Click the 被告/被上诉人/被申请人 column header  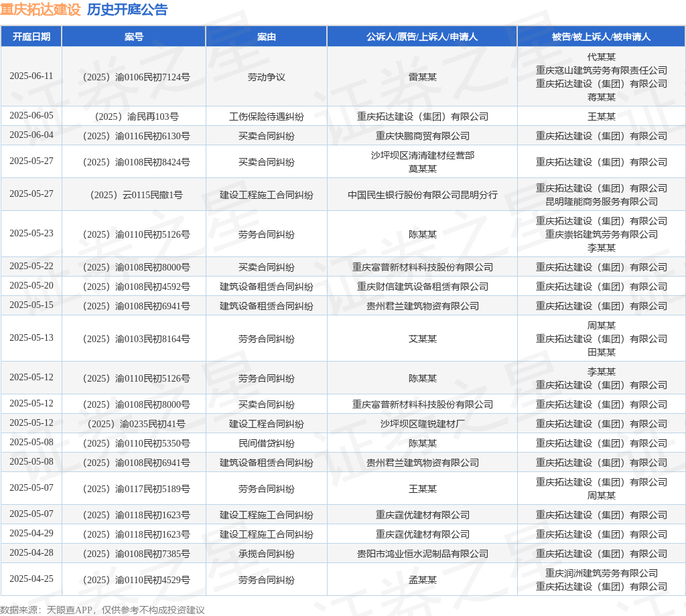[601, 37]
